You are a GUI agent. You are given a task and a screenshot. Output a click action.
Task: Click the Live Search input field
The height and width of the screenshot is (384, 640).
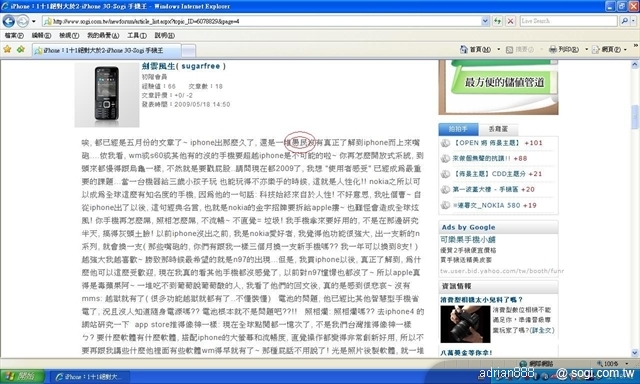[568, 21]
